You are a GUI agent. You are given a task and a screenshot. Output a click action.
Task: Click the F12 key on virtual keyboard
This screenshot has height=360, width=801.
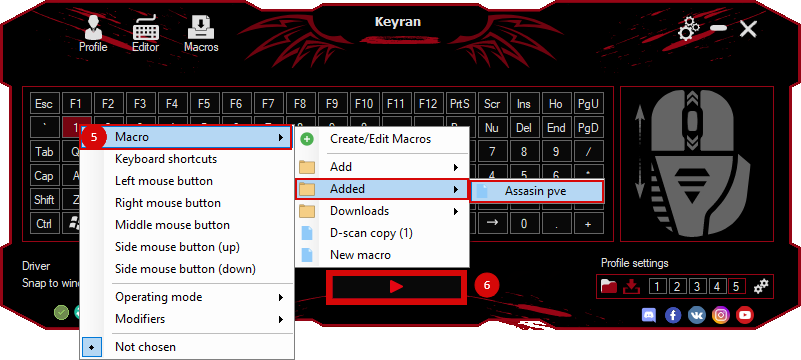tap(428, 104)
